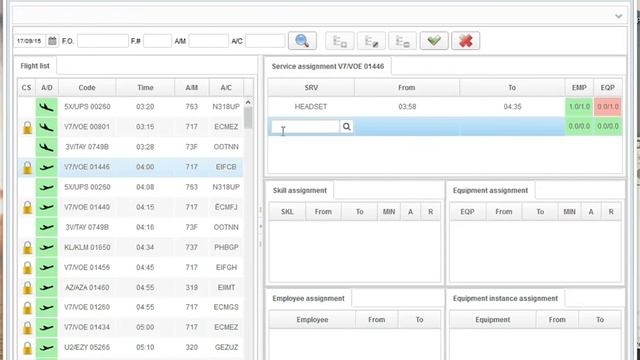640x360 pixels.
Task: Open the Skill assignment tab
Action: (x=300, y=190)
